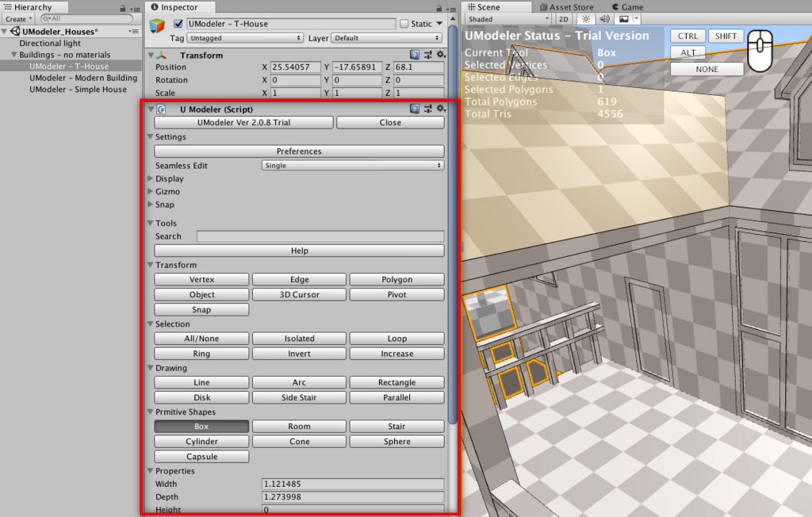Open the Transform component preset icon
This screenshot has width=812, height=517.
[427, 55]
